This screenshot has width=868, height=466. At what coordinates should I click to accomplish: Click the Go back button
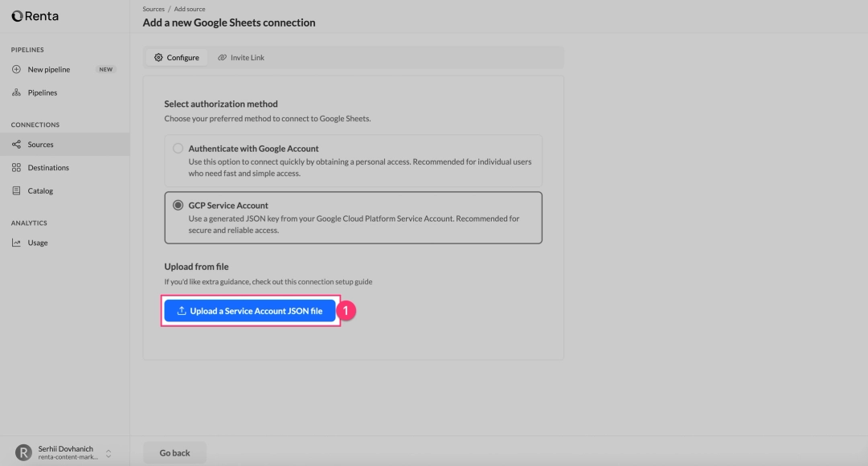[x=174, y=452]
